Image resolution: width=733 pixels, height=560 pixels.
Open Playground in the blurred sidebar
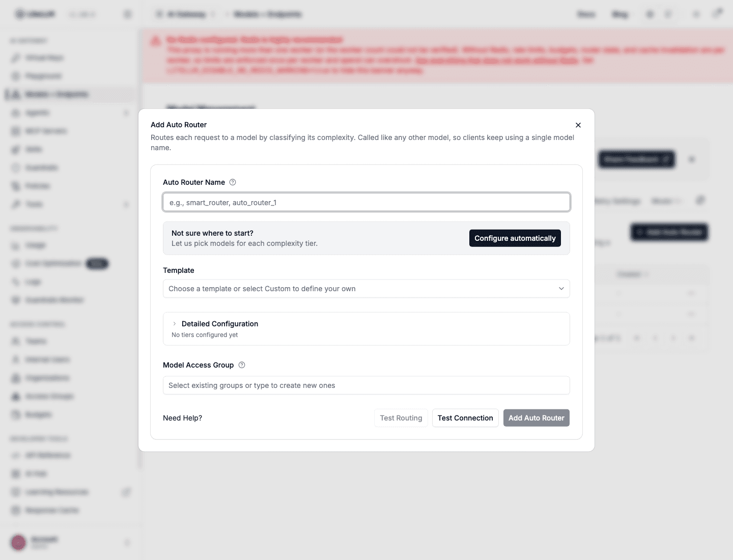pos(43,76)
